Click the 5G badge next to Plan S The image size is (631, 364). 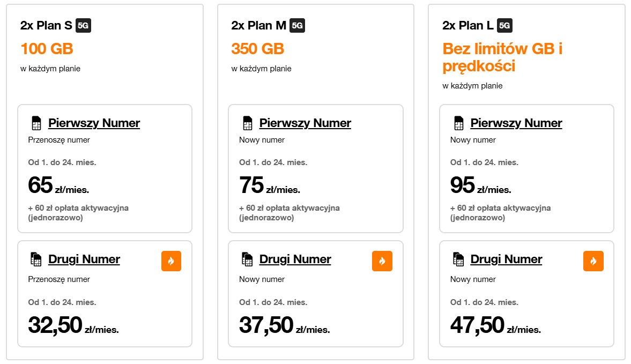(x=83, y=25)
